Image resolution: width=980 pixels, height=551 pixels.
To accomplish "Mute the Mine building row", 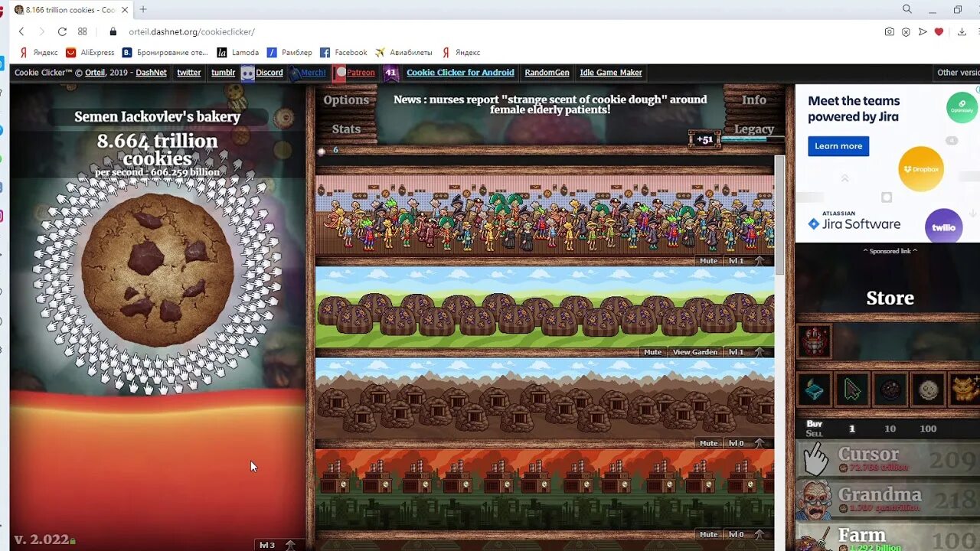I will (709, 443).
